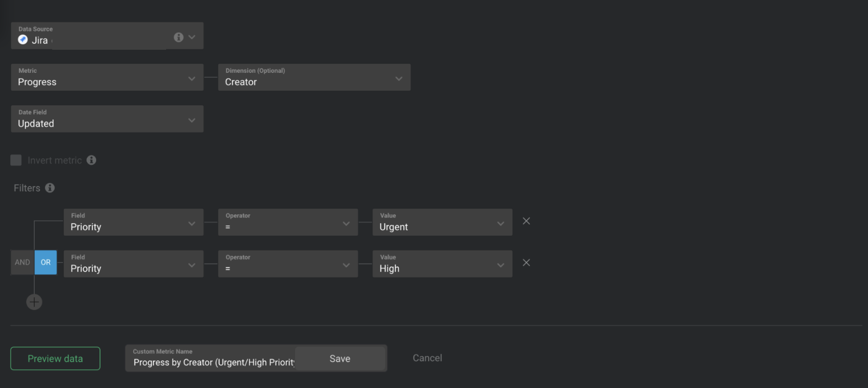Viewport: 868px width, 388px height.
Task: Select the OR filter logic toggle
Action: 46,262
